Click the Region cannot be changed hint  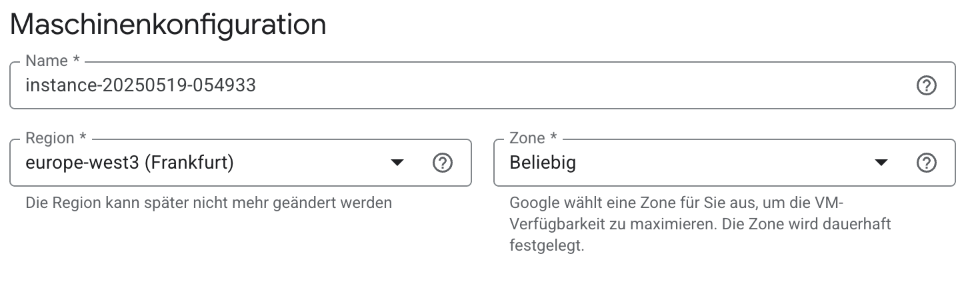[208, 202]
